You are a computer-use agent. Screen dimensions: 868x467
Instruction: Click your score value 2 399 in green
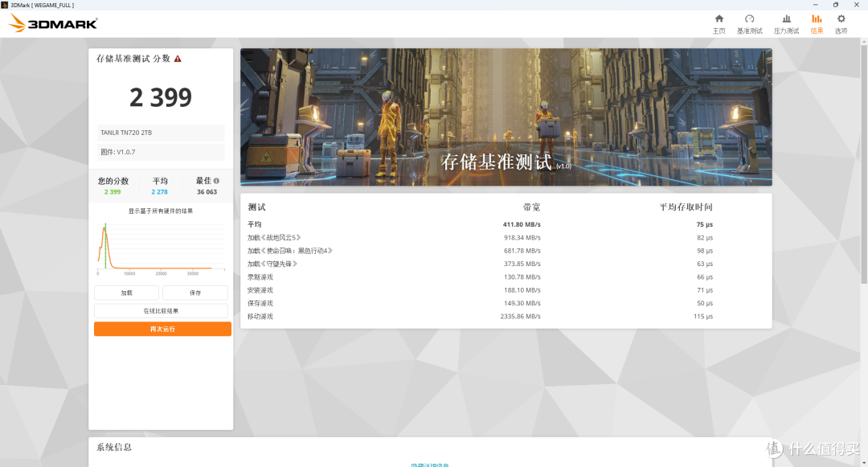click(113, 192)
